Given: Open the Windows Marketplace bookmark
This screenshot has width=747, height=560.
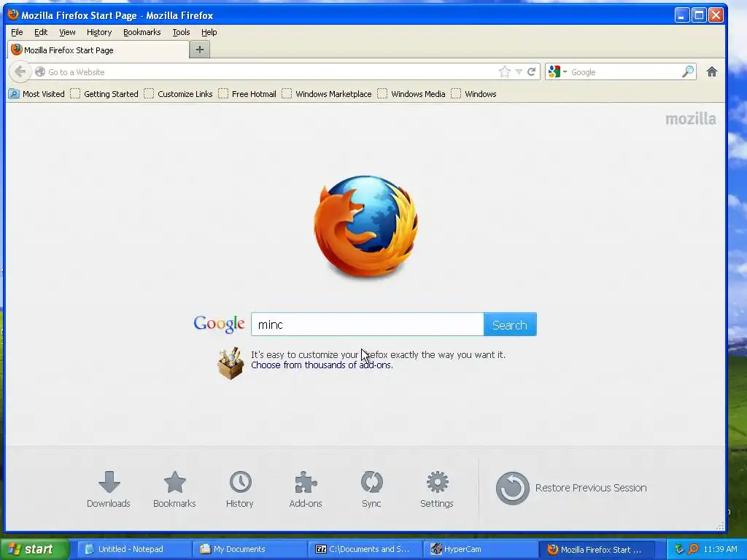Looking at the screenshot, I should [327, 94].
